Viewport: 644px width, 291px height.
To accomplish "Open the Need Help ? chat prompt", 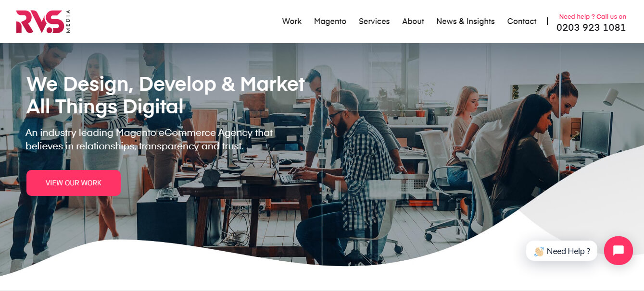I will (562, 251).
